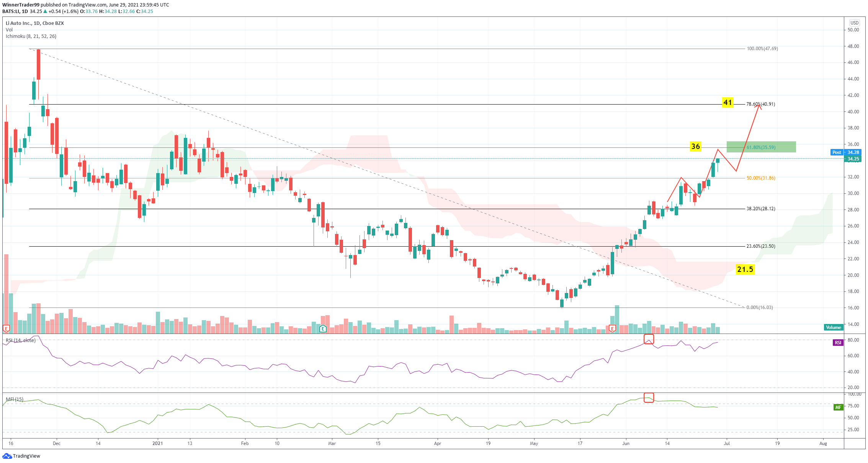The image size is (868, 463).
Task: Click the 16.00 price axis label
Action: click(853, 308)
